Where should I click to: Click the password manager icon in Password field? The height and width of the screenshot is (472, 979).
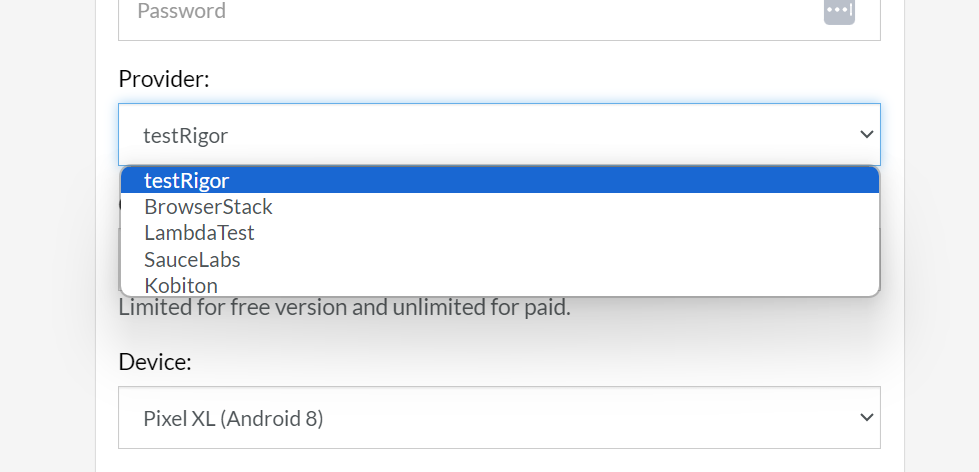tap(839, 11)
